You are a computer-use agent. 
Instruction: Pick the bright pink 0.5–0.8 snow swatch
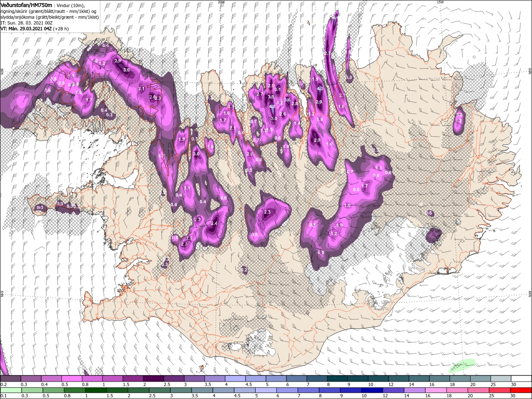72,379
